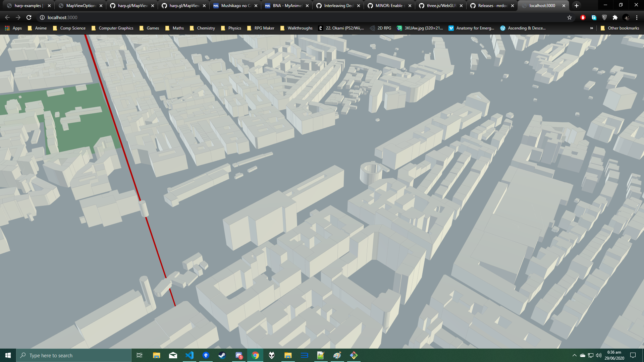Launch Steam from the taskbar
Image resolution: width=644 pixels, height=362 pixels.
222,355
